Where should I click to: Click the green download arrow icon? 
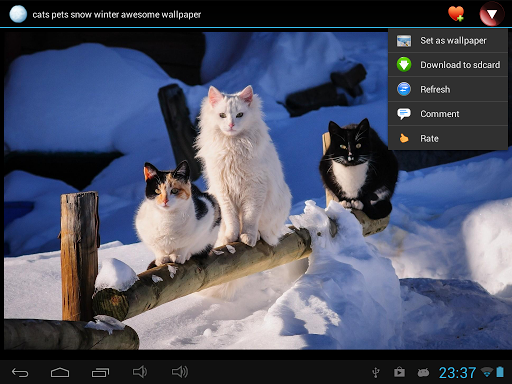[x=404, y=65]
